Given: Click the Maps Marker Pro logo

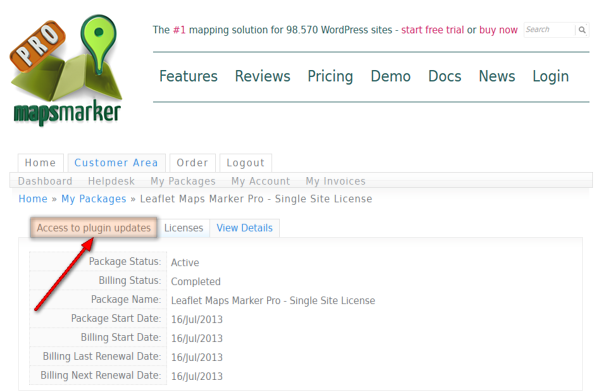Looking at the screenshot, I should click(x=66, y=70).
